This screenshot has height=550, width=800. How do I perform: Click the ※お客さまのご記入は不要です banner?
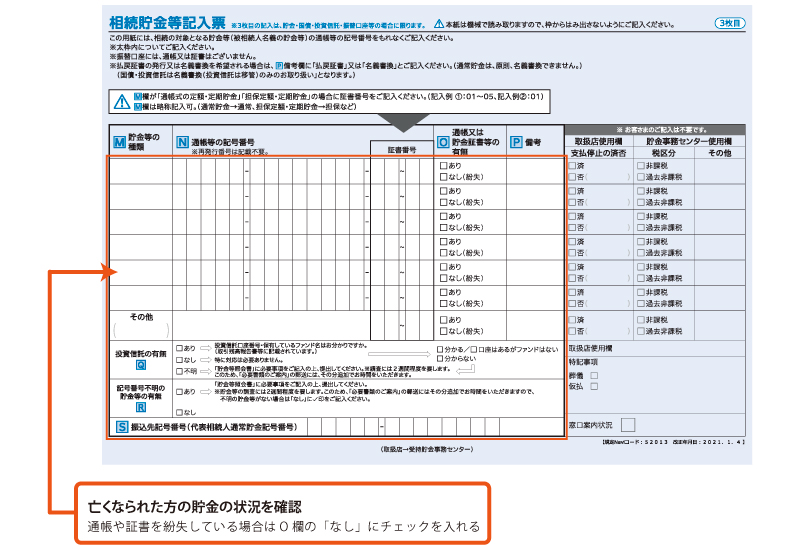(655, 130)
